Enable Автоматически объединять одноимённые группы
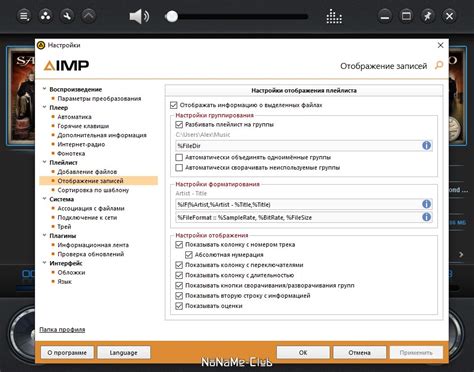The height and width of the screenshot is (372, 474). [179, 157]
